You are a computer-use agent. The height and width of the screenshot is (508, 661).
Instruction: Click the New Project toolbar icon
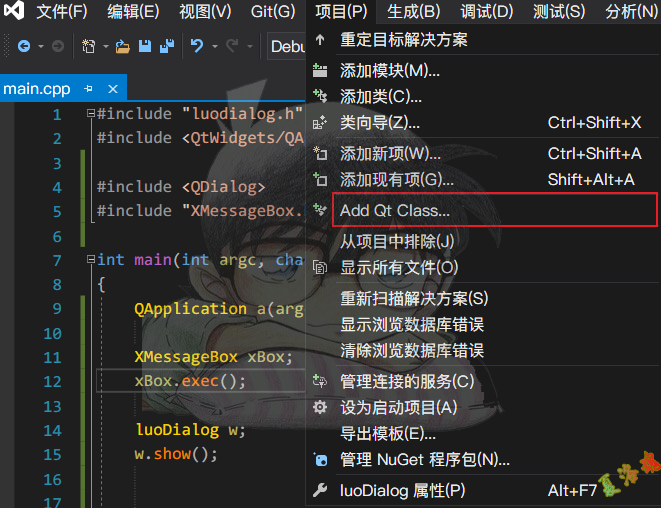click(89, 46)
